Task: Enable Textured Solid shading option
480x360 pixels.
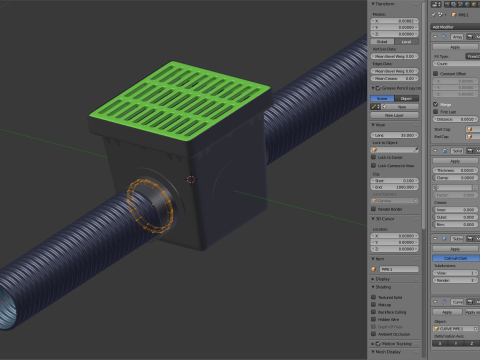Action: point(374,297)
